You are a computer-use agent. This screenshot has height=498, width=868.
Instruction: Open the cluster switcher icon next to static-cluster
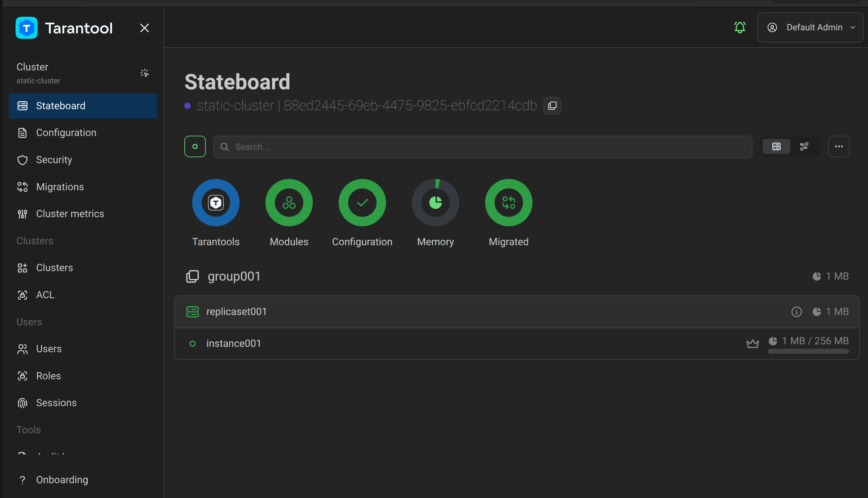(144, 73)
